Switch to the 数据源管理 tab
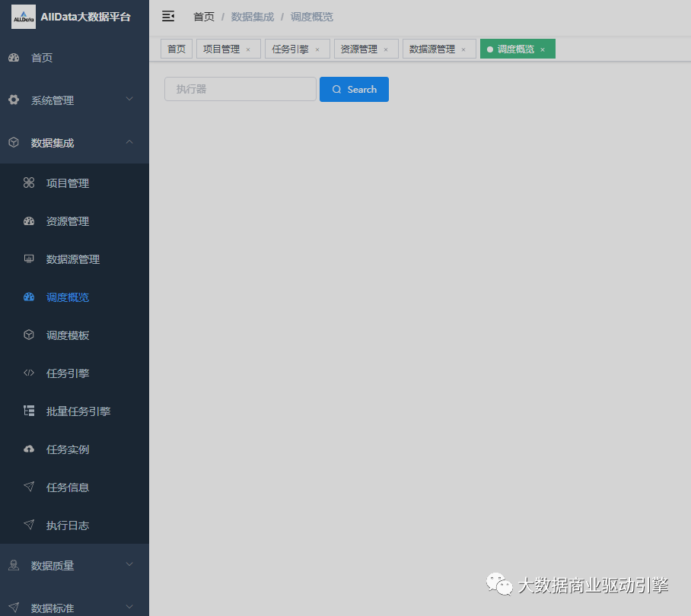691x616 pixels. (x=431, y=49)
